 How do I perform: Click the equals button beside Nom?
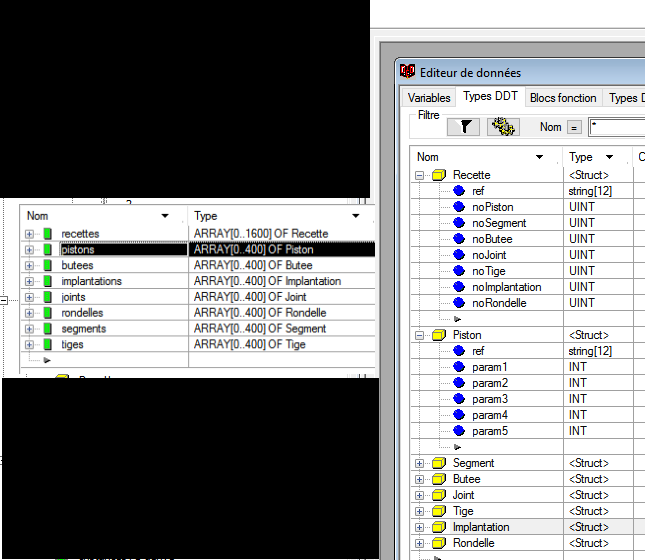tap(574, 127)
